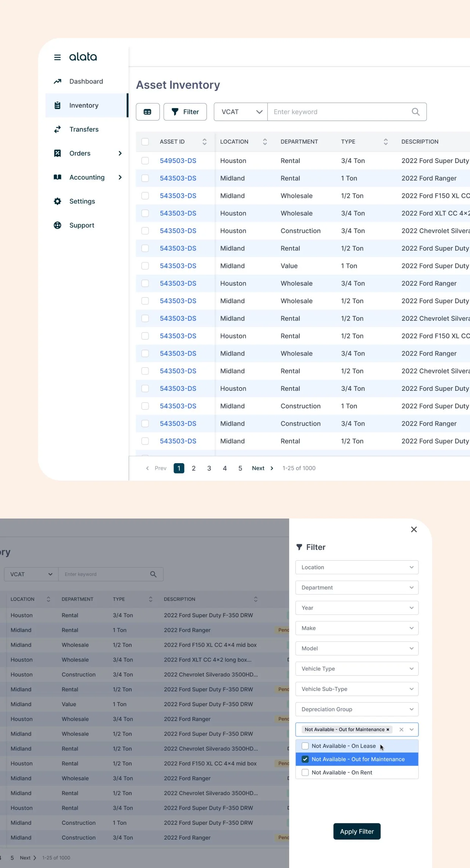
Task: Remove the Out for Maintenance tag chip
Action: tap(388, 729)
